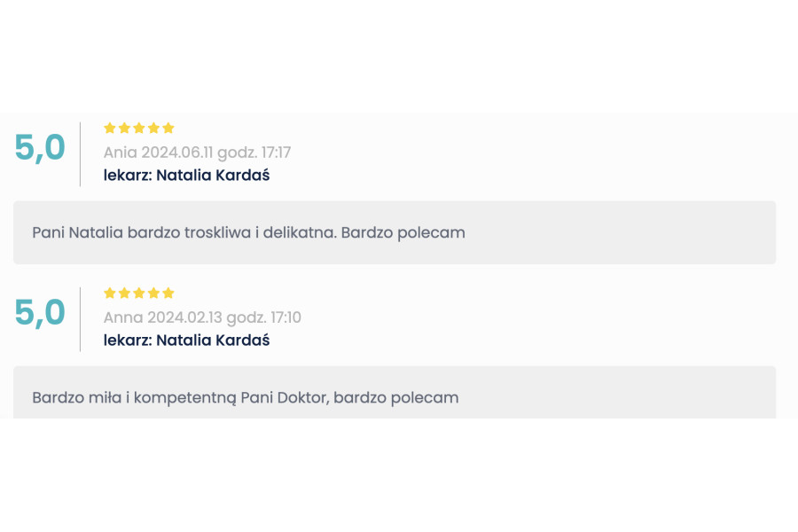Viewport: 798px width, 532px height.
Task: Click empty right side of Anna's comment box
Action: pos(665,397)
